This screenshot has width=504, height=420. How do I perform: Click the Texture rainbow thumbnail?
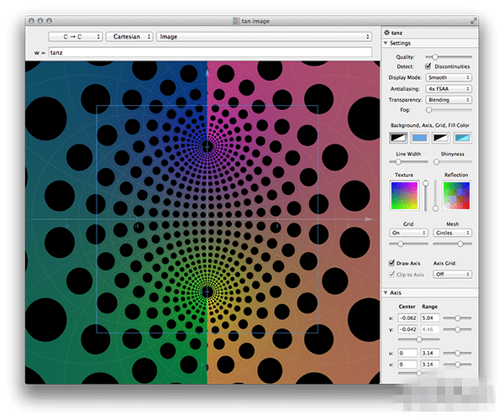coord(403,196)
